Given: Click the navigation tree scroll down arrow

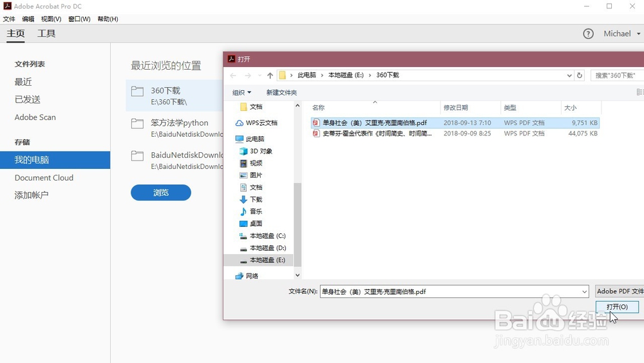Looking at the screenshot, I should click(x=298, y=275).
